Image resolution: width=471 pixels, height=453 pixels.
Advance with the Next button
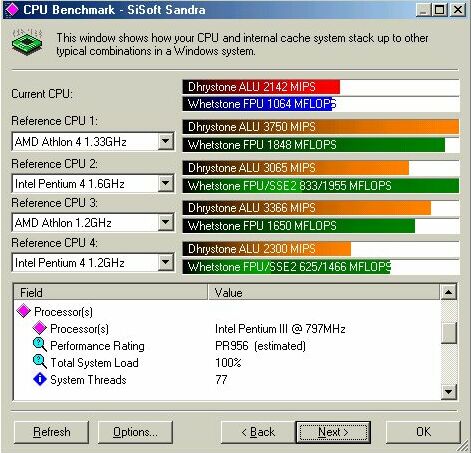[x=333, y=432]
